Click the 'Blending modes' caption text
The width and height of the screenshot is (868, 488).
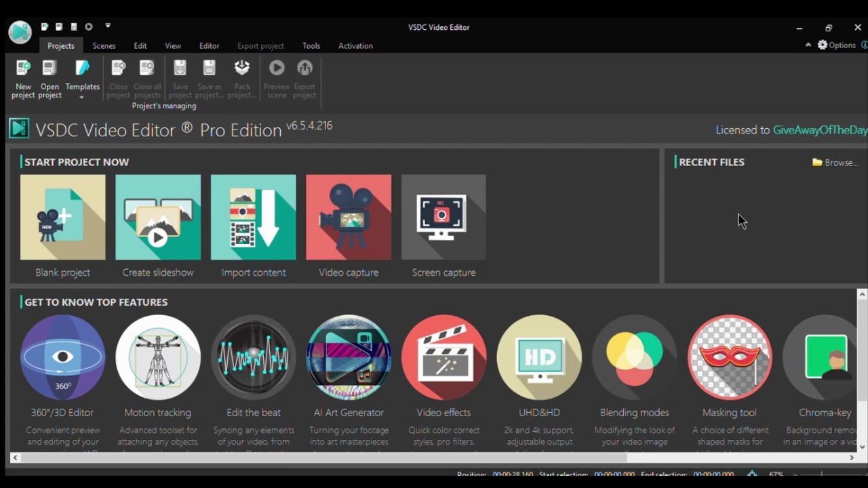tap(635, 412)
